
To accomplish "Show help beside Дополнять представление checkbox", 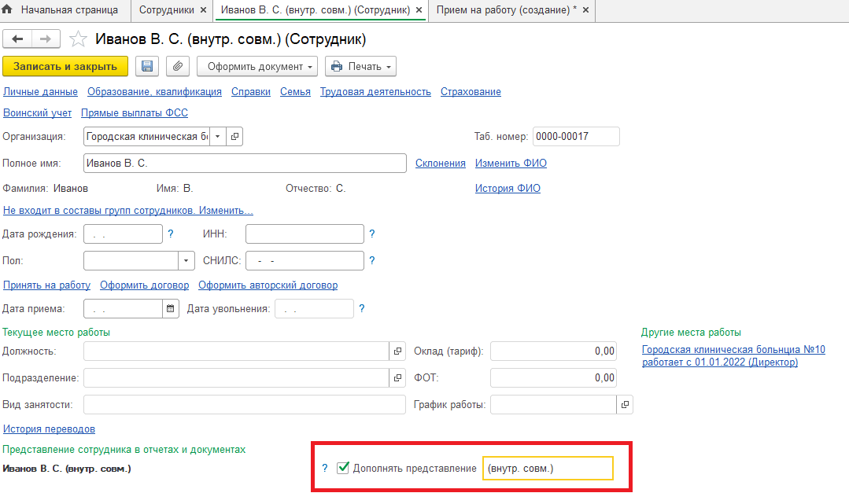I will tap(325, 469).
